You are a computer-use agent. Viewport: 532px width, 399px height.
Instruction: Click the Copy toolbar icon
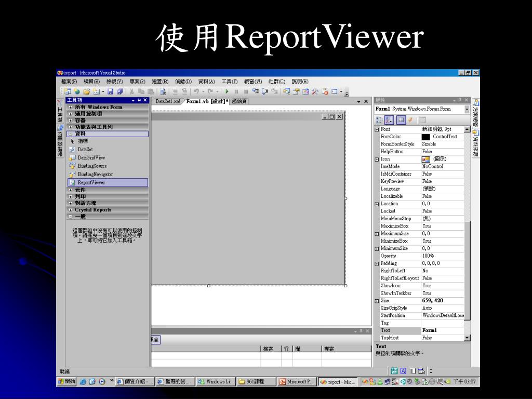tap(141, 91)
